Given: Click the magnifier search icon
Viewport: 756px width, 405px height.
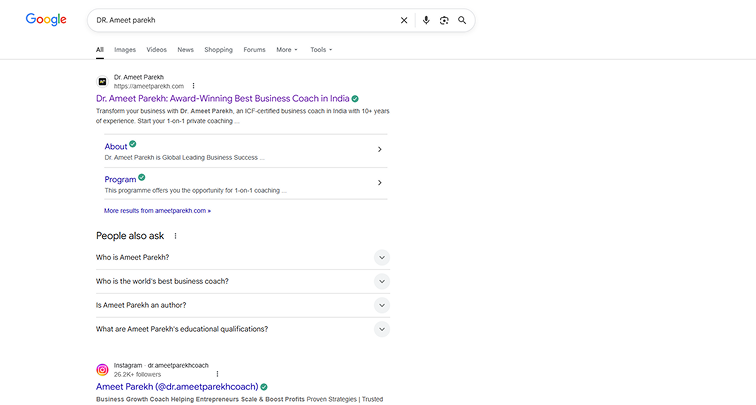Looking at the screenshot, I should (462, 20).
